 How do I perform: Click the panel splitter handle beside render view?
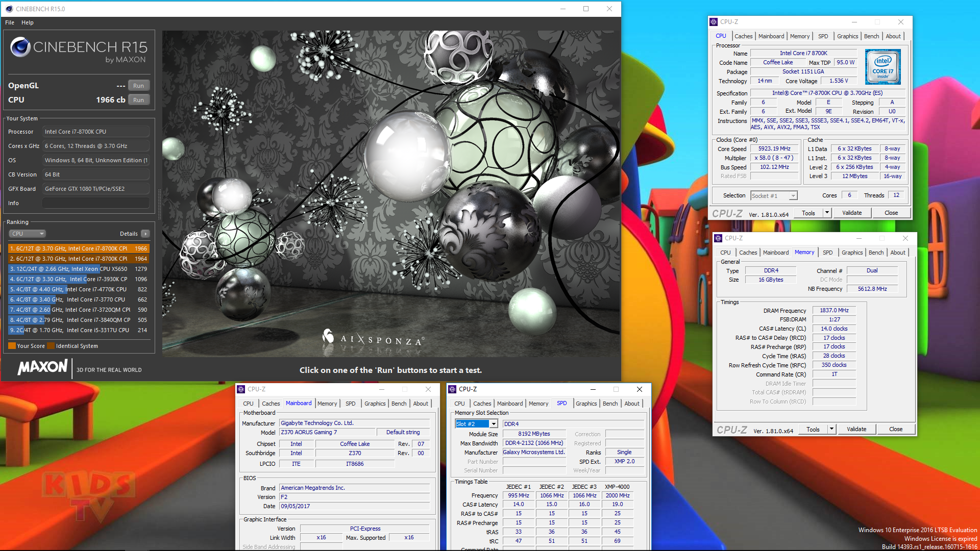[x=159, y=204]
